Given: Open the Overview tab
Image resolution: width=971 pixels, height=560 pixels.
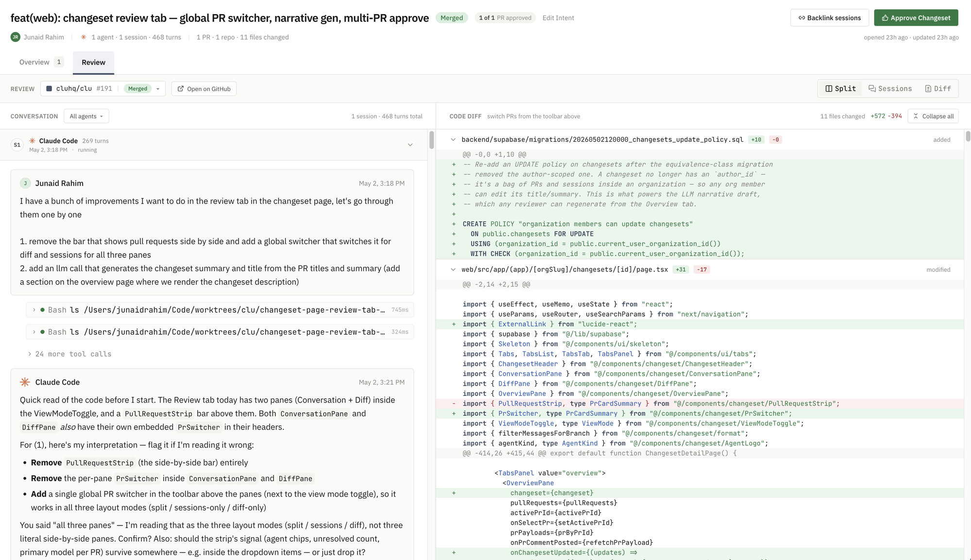Looking at the screenshot, I should coord(41,62).
